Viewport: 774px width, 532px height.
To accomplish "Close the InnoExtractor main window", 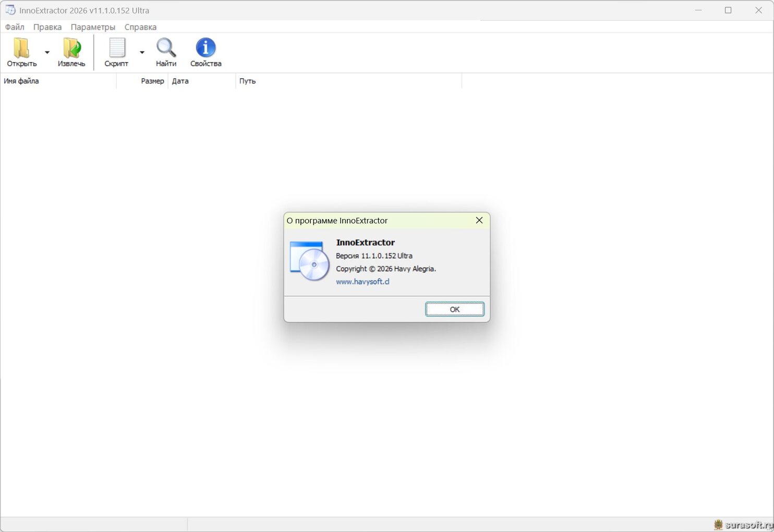I will (x=758, y=10).
